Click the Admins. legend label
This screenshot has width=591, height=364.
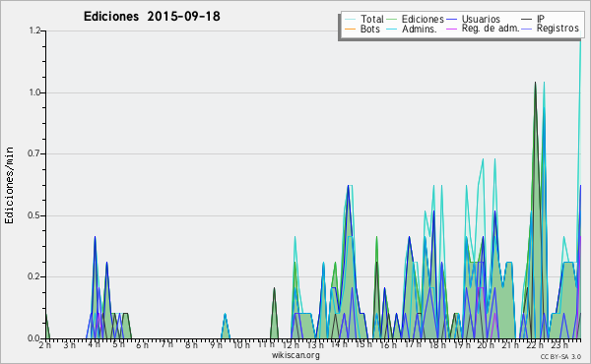coord(420,29)
